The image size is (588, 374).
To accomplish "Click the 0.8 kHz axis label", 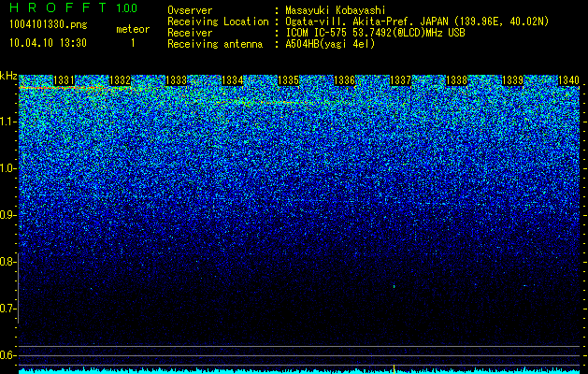I will pos(8,262).
